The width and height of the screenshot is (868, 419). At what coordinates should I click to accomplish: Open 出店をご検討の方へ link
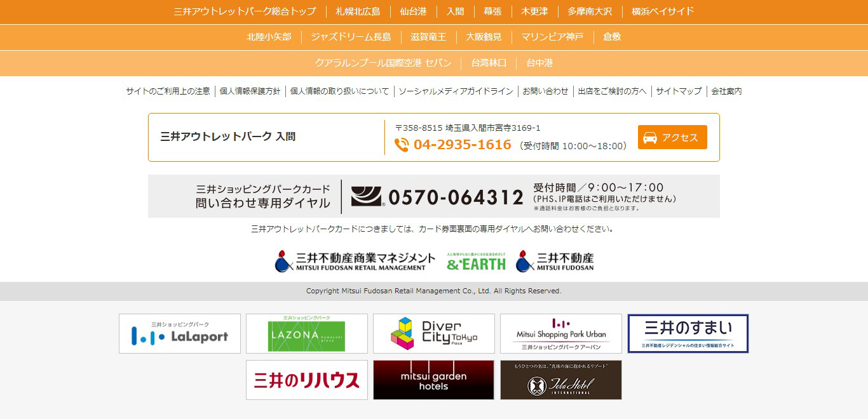tap(612, 91)
